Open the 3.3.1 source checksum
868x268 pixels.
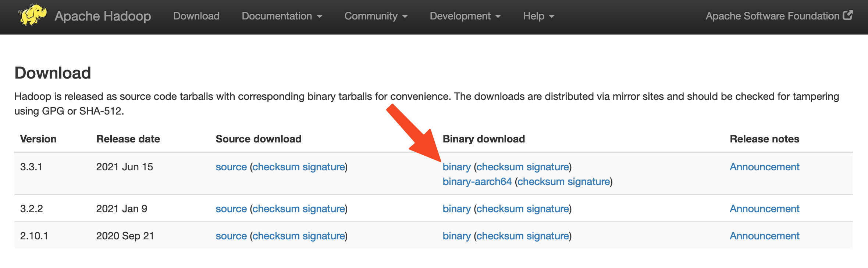[276, 167]
